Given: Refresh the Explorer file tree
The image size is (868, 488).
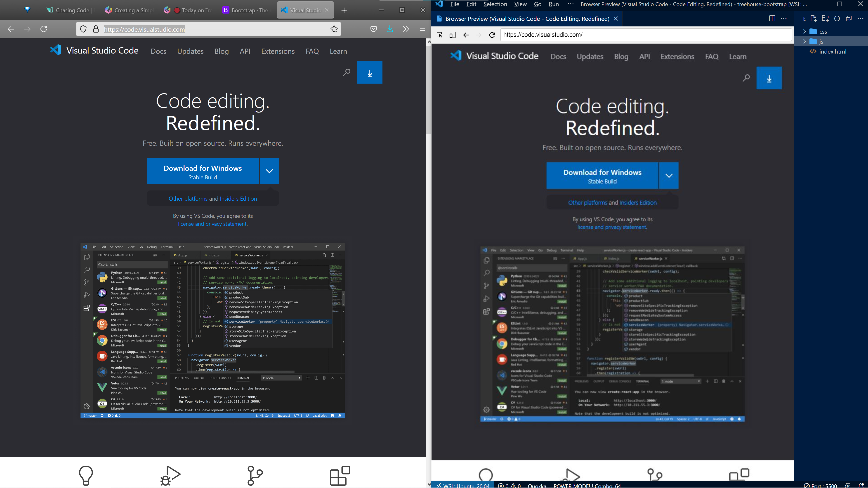Looking at the screenshot, I should click(x=837, y=19).
